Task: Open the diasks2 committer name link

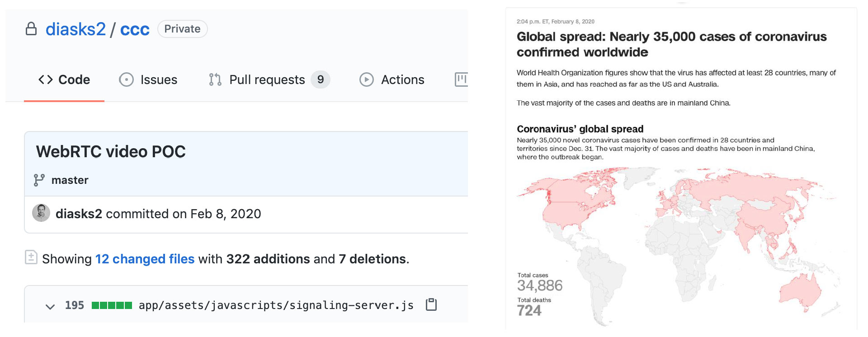Action: pyautogui.click(x=79, y=214)
